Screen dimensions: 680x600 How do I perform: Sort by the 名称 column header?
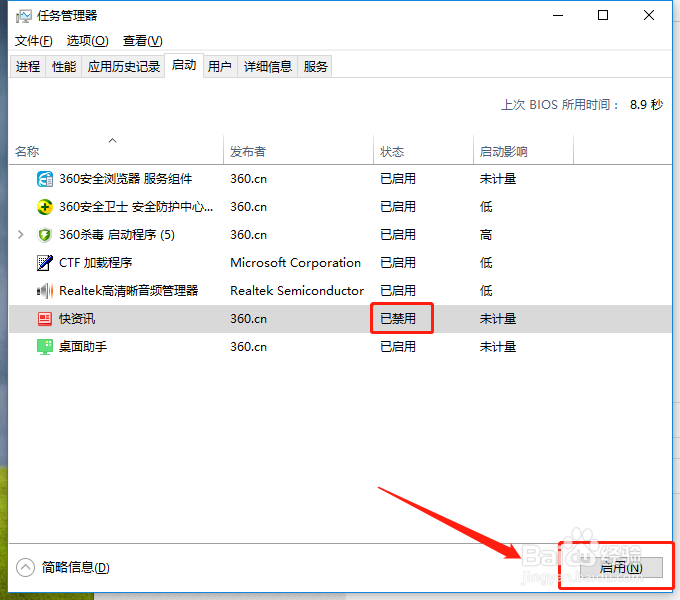click(116, 150)
